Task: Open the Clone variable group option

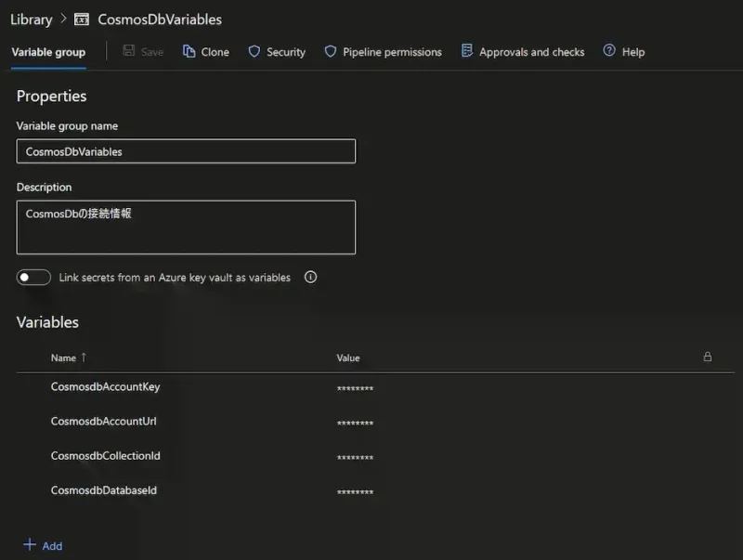Action: (x=205, y=52)
